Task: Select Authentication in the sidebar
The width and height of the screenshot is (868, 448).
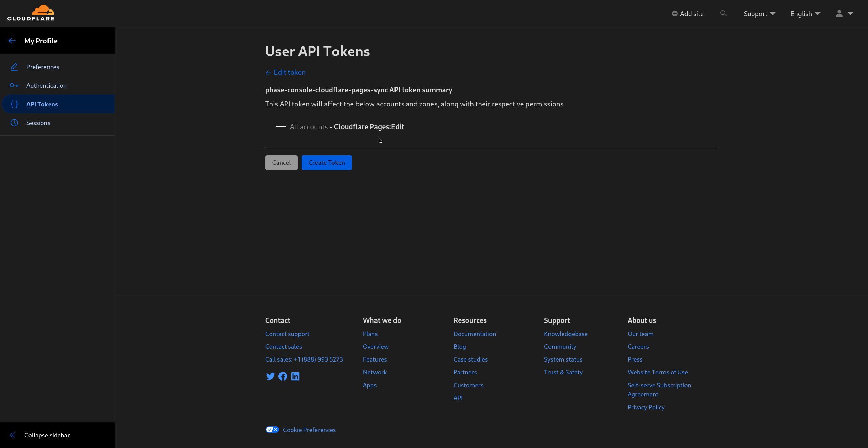Action: click(46, 85)
